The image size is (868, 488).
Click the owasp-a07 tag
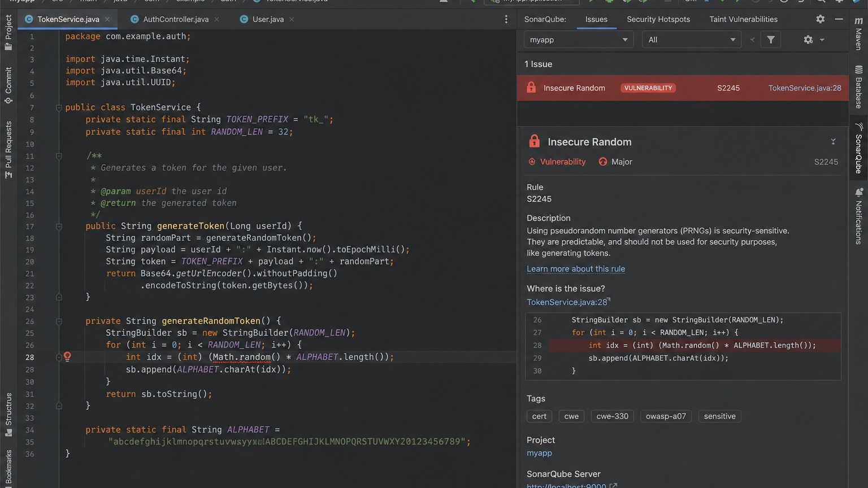pos(666,416)
